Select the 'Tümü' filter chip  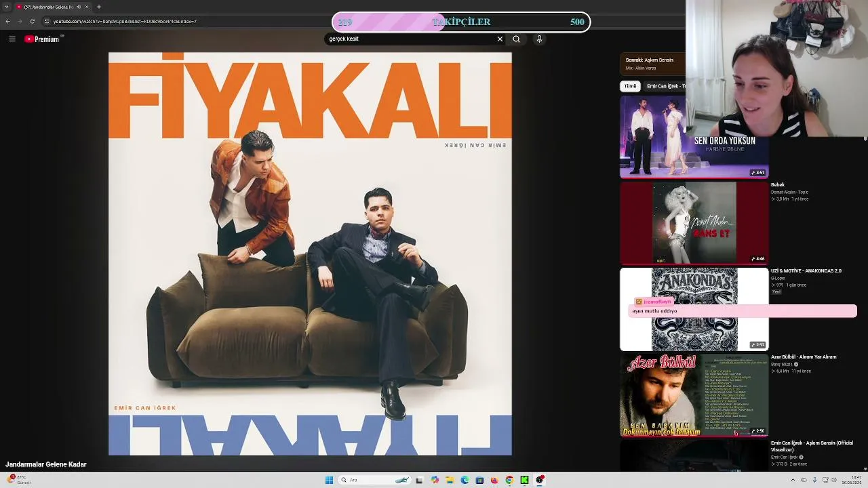pyautogui.click(x=631, y=86)
